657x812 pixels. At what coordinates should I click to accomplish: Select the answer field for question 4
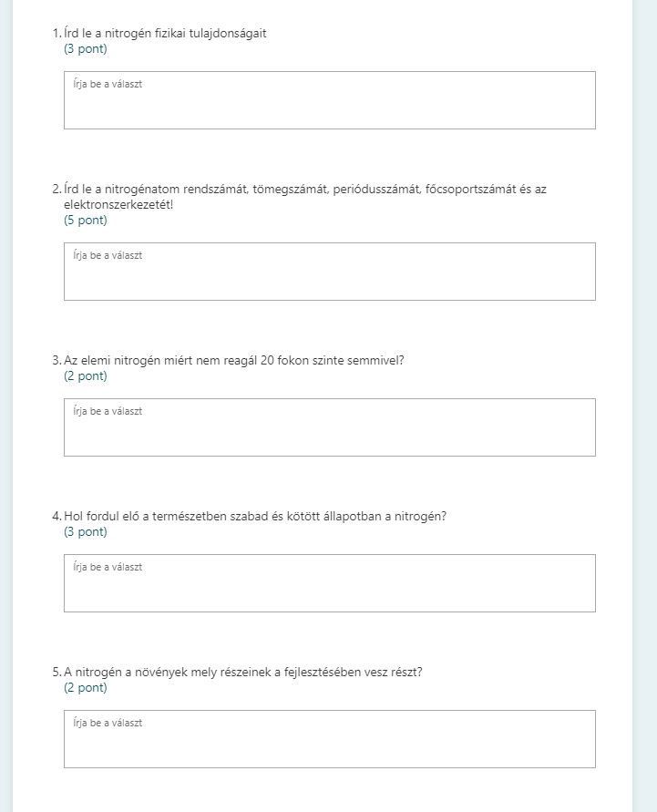click(x=329, y=583)
